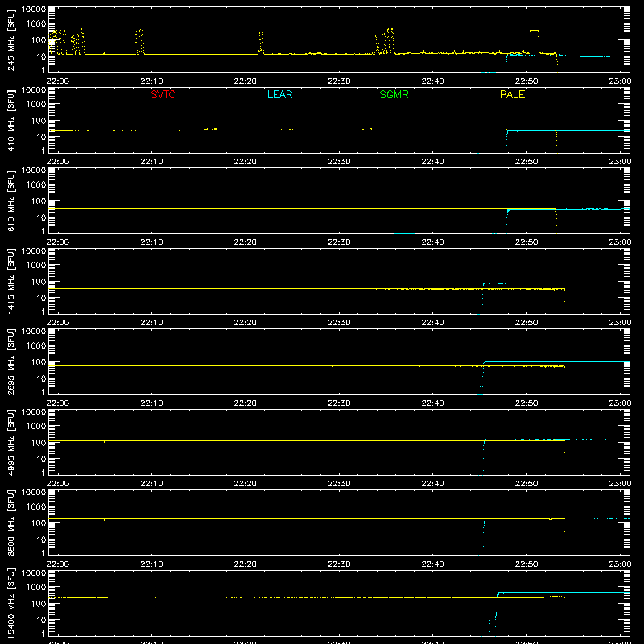Screen dimensions: 644x644
Task: Click the 22:50 tick label under 4995 MHz plot
Action: (x=526, y=484)
